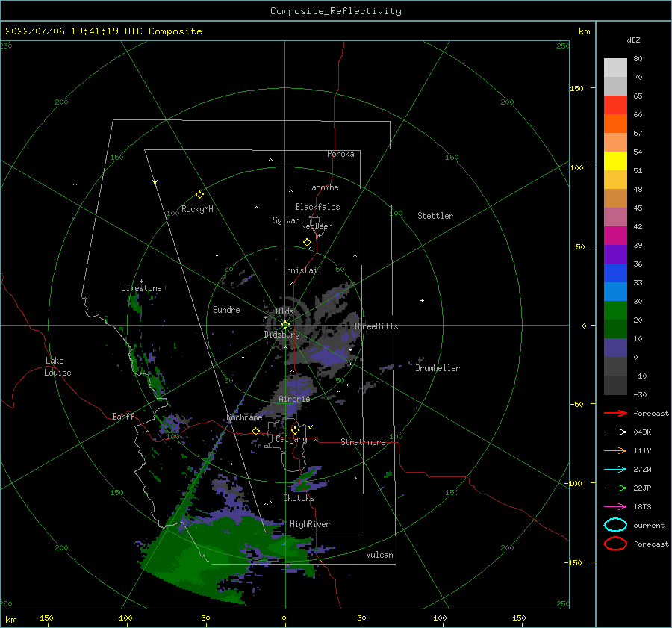672x628 pixels.
Task: Click the HighRiver town label
Action: click(x=310, y=524)
